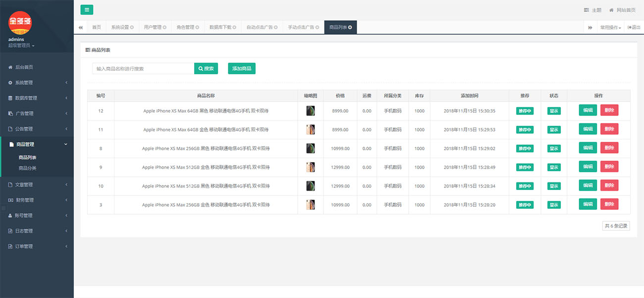
Task: Click the 添加商品 button
Action: pos(242,68)
